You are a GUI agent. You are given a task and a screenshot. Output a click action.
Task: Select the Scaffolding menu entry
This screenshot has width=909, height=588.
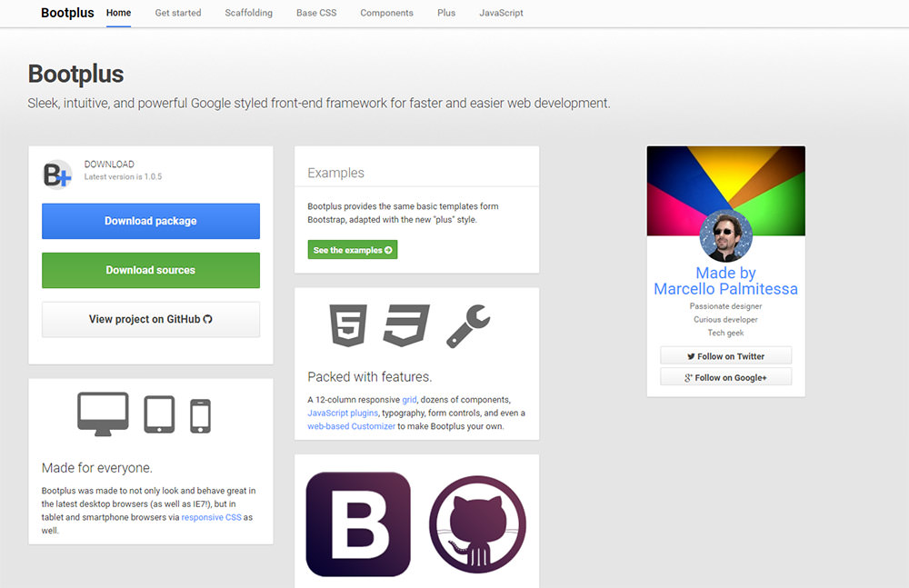click(x=248, y=13)
